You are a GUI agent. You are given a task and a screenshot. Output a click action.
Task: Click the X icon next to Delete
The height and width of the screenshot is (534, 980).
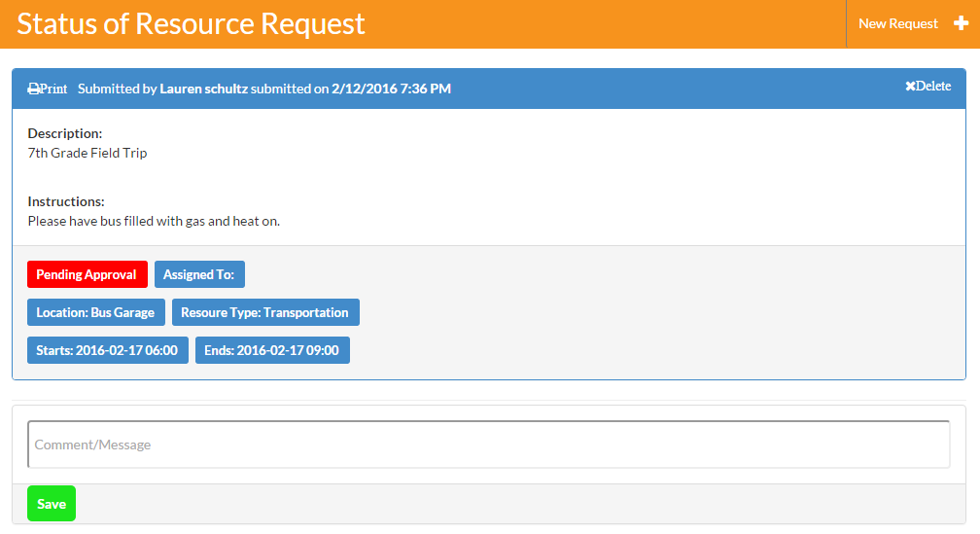click(x=910, y=87)
